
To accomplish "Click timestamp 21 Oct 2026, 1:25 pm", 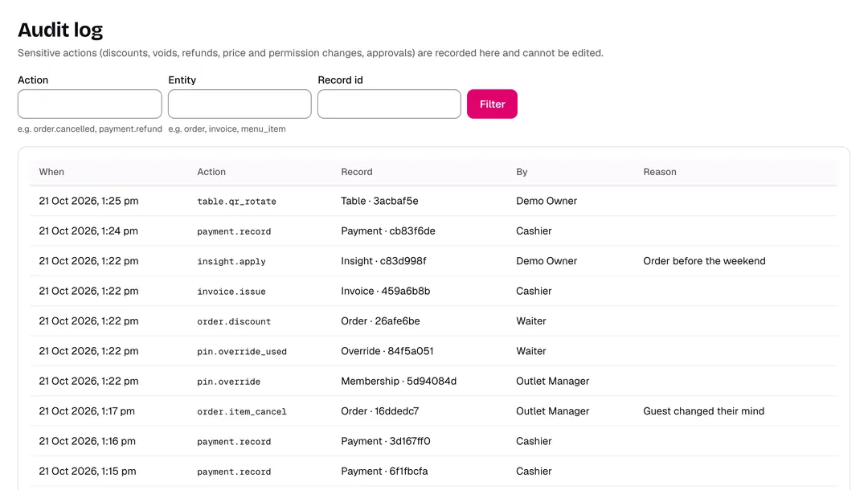I will [x=88, y=201].
